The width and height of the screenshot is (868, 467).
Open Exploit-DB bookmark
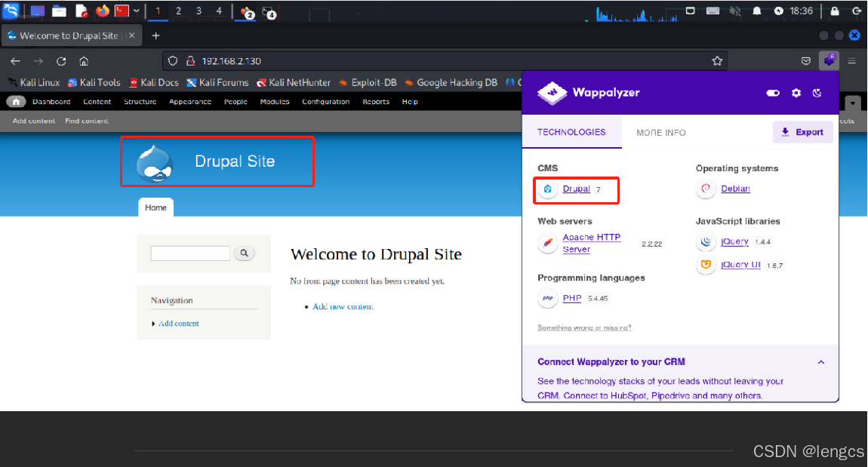(x=368, y=82)
